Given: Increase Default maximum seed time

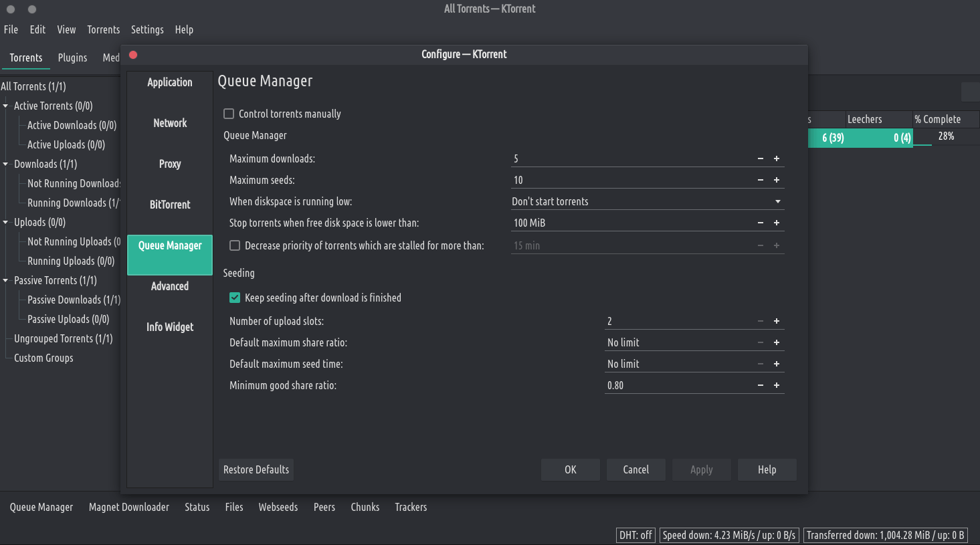Looking at the screenshot, I should (x=777, y=364).
